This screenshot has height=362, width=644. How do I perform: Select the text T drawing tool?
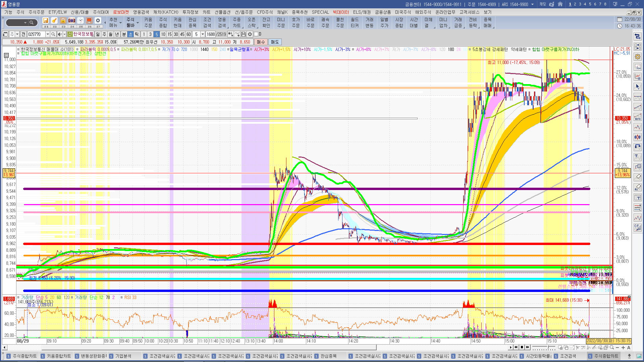point(638,157)
